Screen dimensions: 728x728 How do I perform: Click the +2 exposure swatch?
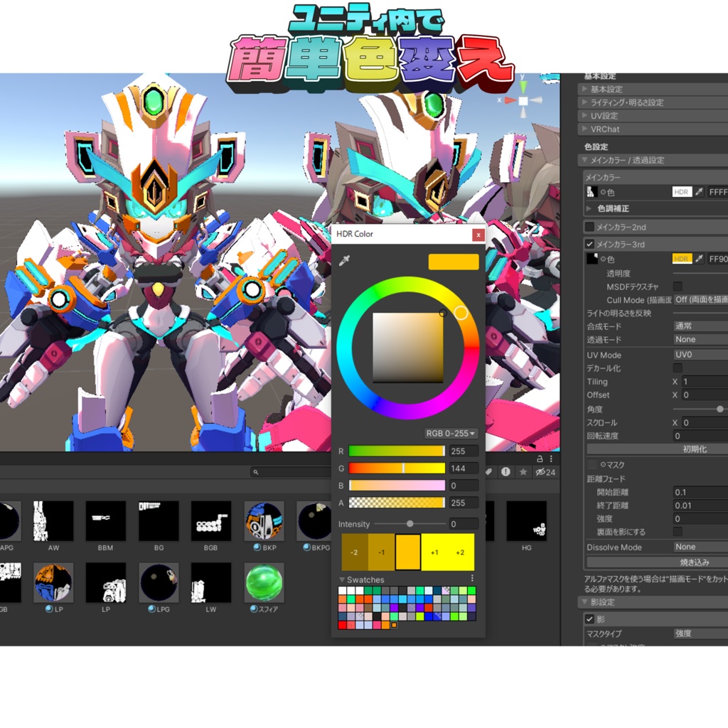click(x=461, y=552)
